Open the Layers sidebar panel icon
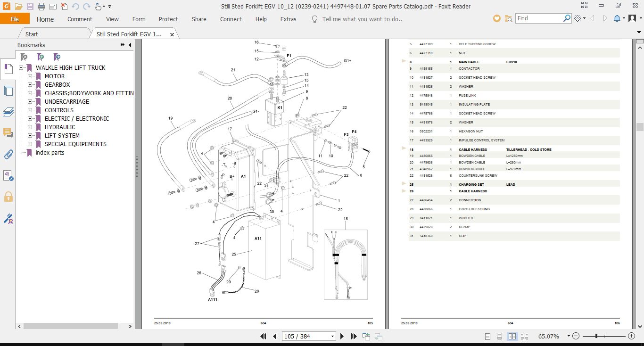 [8, 112]
